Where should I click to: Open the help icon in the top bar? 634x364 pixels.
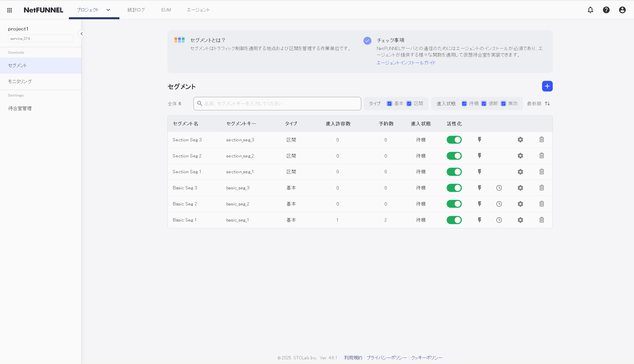click(606, 10)
